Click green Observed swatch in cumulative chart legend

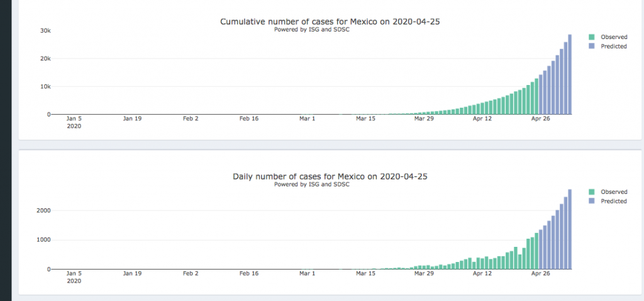point(592,37)
